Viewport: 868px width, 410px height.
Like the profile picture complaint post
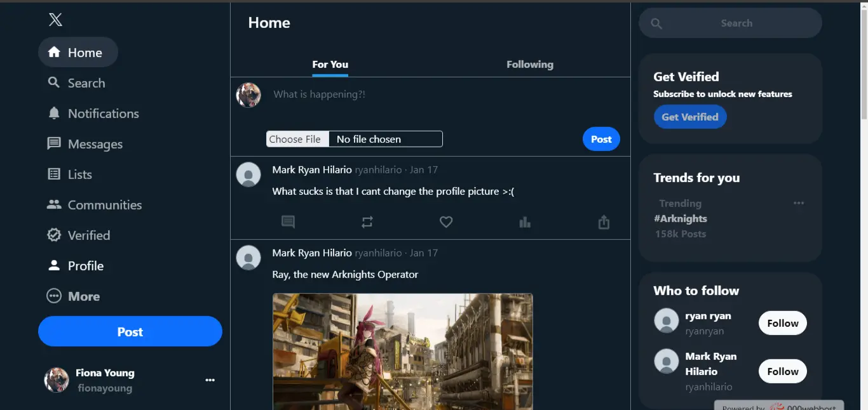[x=446, y=222]
